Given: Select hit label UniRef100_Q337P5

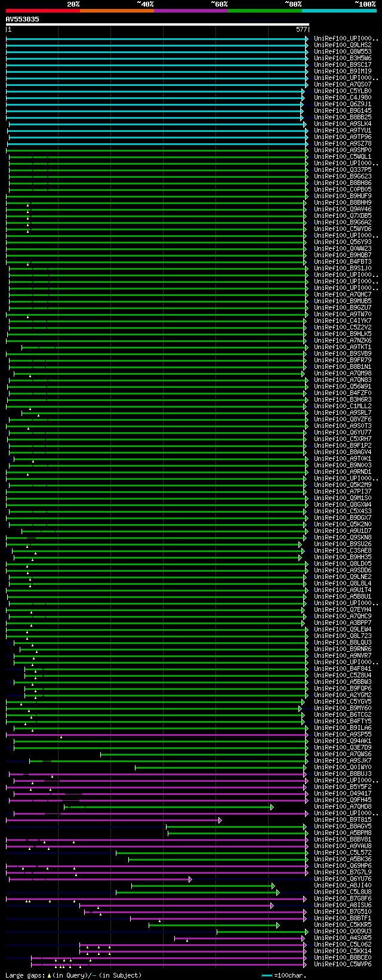Looking at the screenshot, I should [x=343, y=170].
